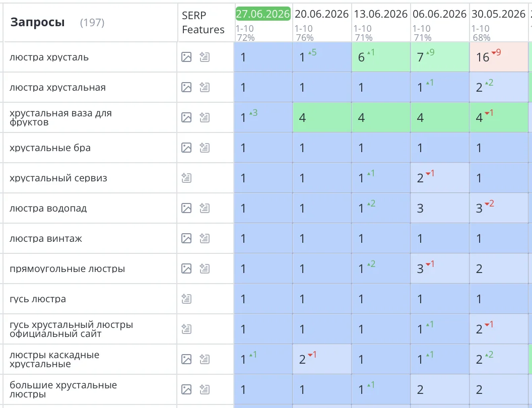The image size is (532, 408).
Task: Open query гусь хрустальный люстры официальный сайт
Action: pyautogui.click(x=71, y=329)
